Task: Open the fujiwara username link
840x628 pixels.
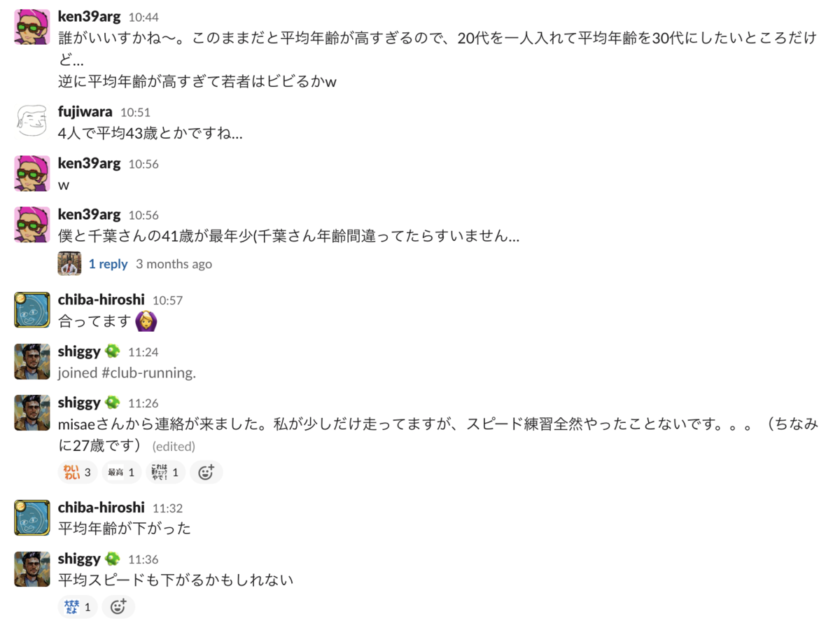Action: (x=85, y=111)
